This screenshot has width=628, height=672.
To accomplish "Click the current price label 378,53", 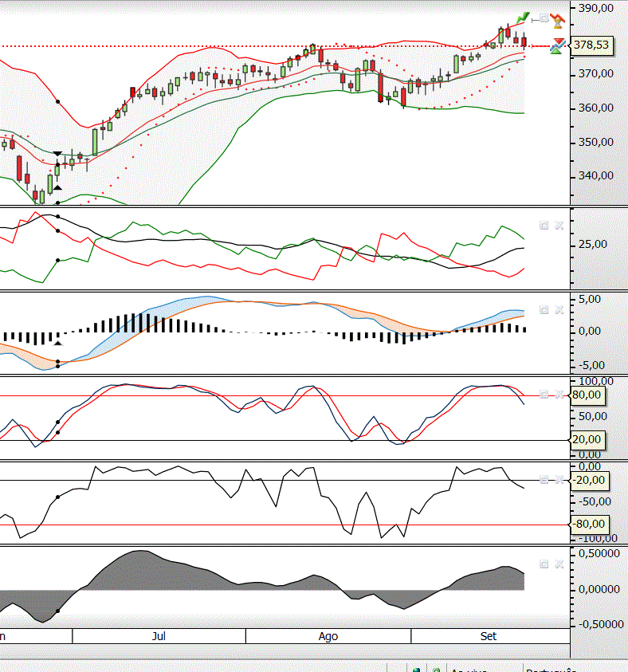I will (x=591, y=45).
